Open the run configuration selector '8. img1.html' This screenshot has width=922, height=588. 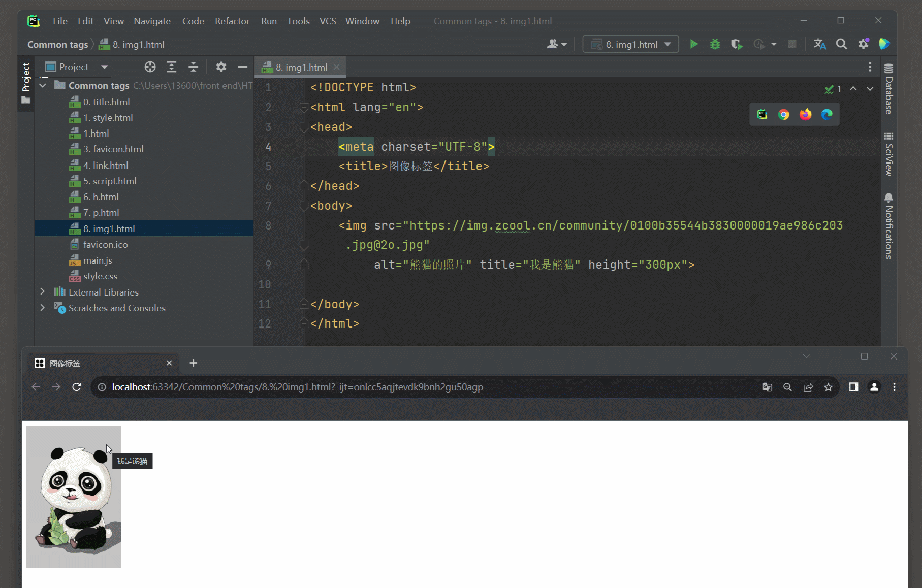click(630, 44)
